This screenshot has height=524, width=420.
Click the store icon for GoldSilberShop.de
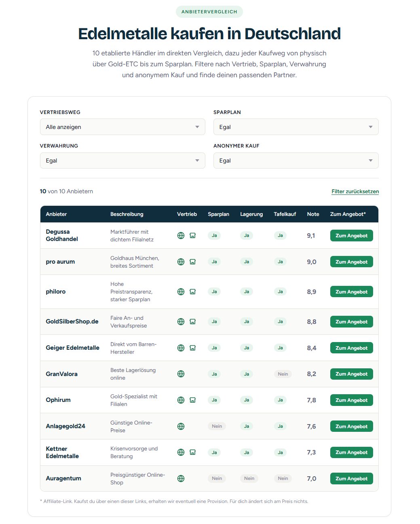click(193, 321)
